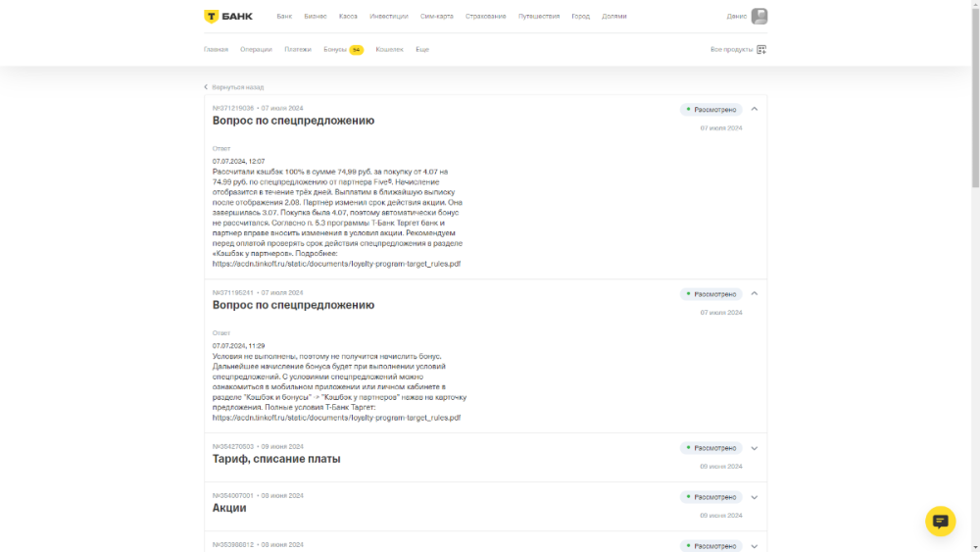Collapse the second Вопрос по спецпредложению request
The width and height of the screenshot is (980, 552).
[754, 293]
